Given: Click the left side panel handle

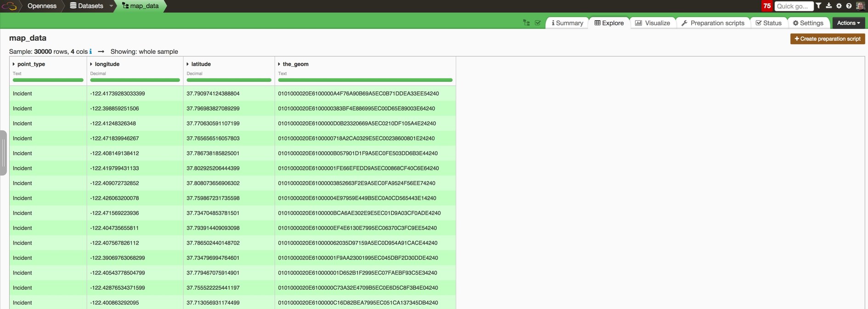Looking at the screenshot, I should tap(3, 153).
